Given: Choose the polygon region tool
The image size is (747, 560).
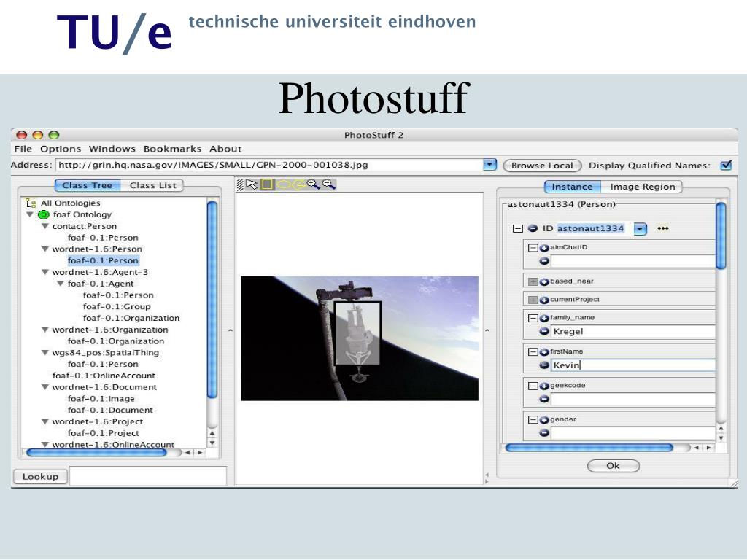Looking at the screenshot, I should 298,184.
